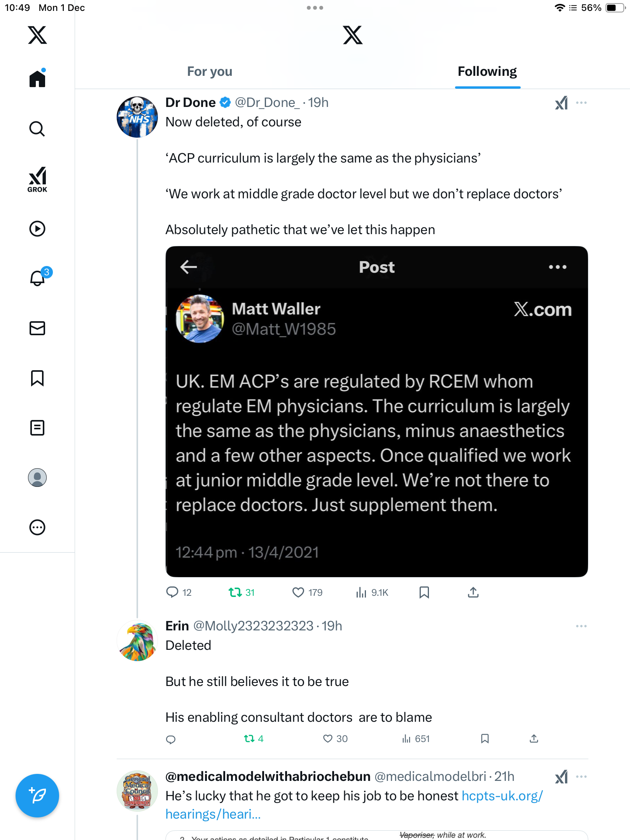Switch to the For you tab
630x840 pixels.
[210, 72]
